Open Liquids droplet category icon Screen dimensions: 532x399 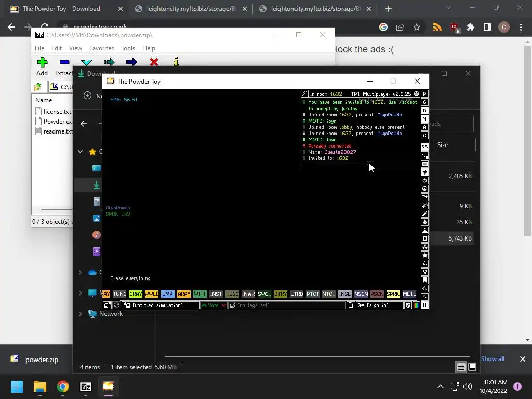(x=424, y=222)
